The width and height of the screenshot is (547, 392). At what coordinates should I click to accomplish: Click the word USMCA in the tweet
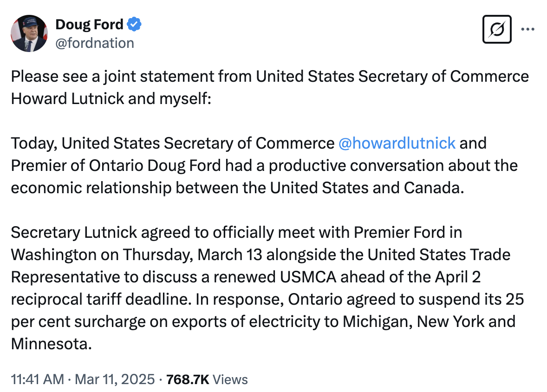coord(309,277)
